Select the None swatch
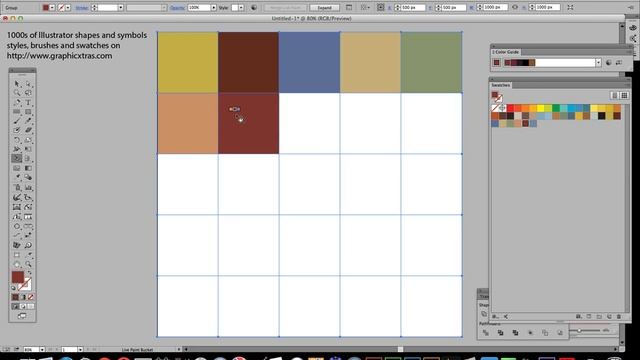 tap(495, 108)
